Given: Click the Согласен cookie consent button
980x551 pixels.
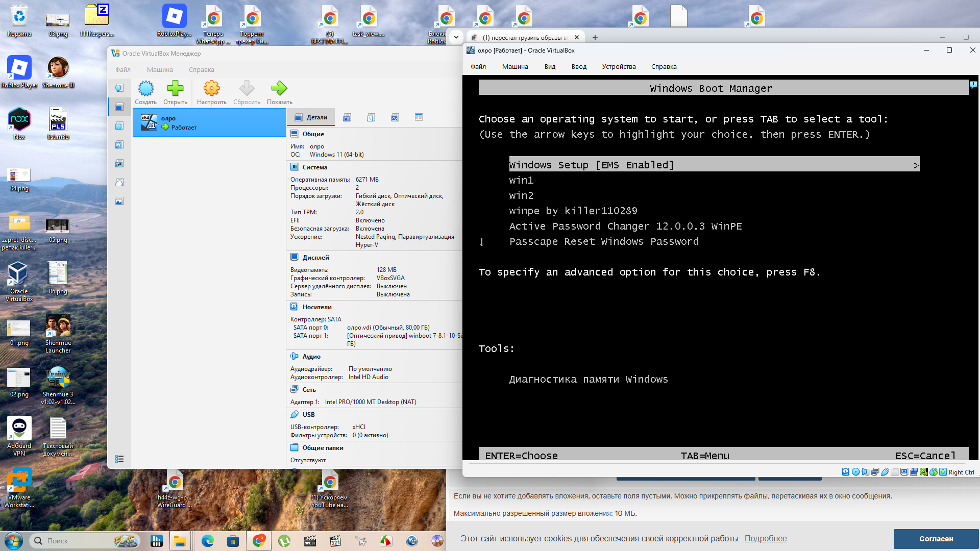Looking at the screenshot, I should [936, 539].
